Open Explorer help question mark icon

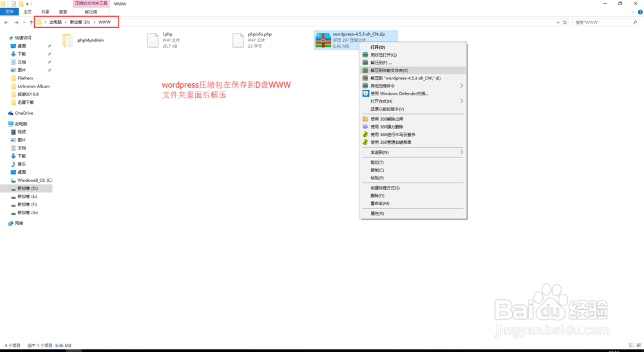[x=640, y=12]
